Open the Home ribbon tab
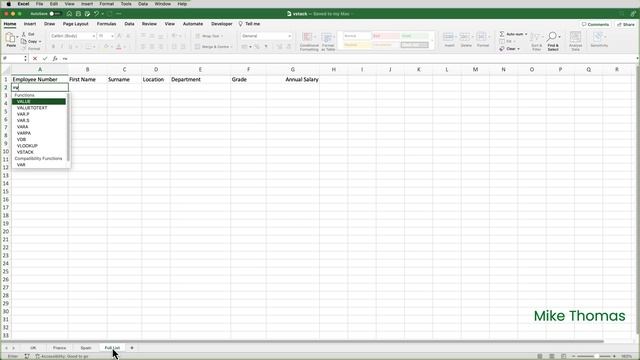640x360 pixels. [10, 24]
